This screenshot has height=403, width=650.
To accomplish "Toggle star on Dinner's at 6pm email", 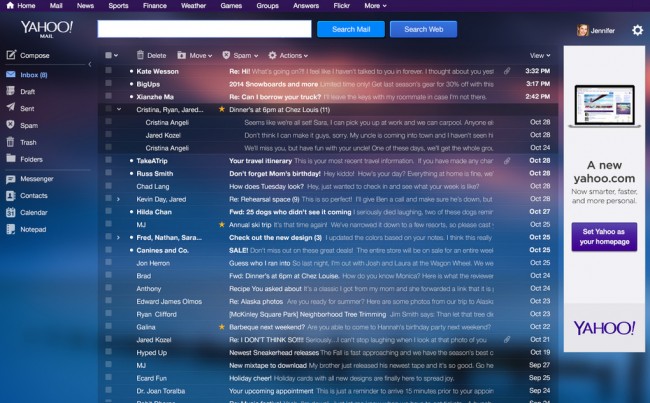I will 222,109.
